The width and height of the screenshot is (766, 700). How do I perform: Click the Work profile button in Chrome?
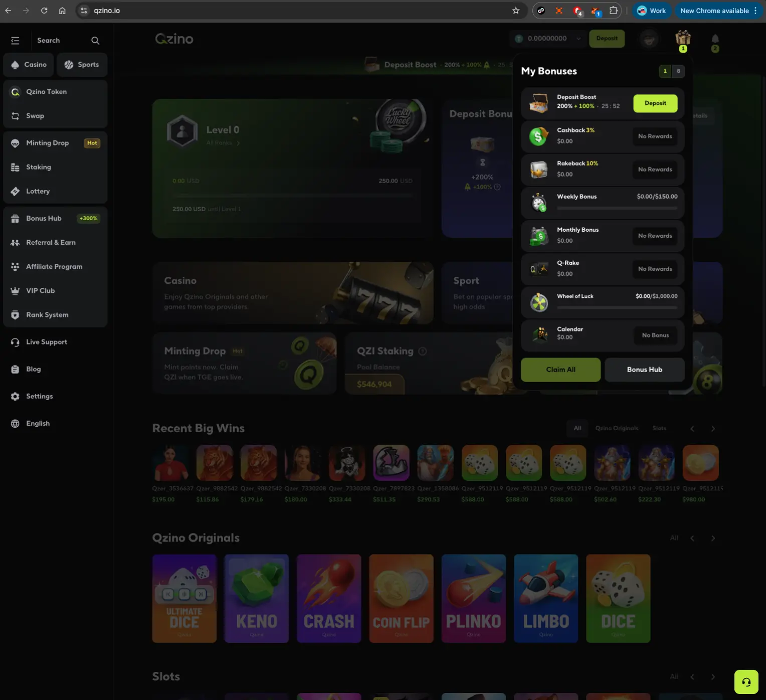click(x=651, y=11)
